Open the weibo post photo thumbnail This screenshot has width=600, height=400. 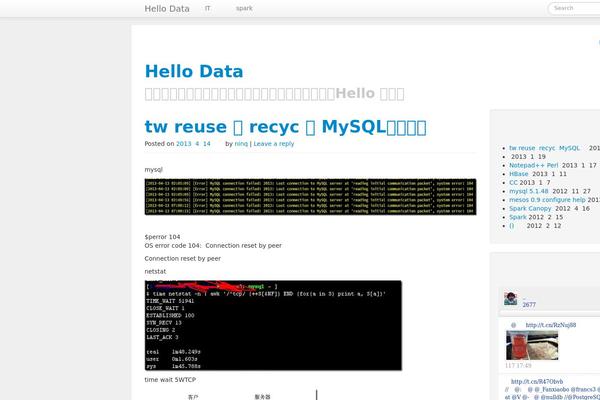coord(532,345)
